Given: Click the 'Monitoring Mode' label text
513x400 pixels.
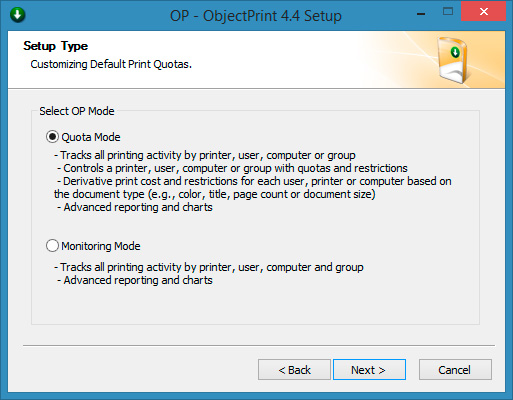Looking at the screenshot, I should [x=101, y=246].
